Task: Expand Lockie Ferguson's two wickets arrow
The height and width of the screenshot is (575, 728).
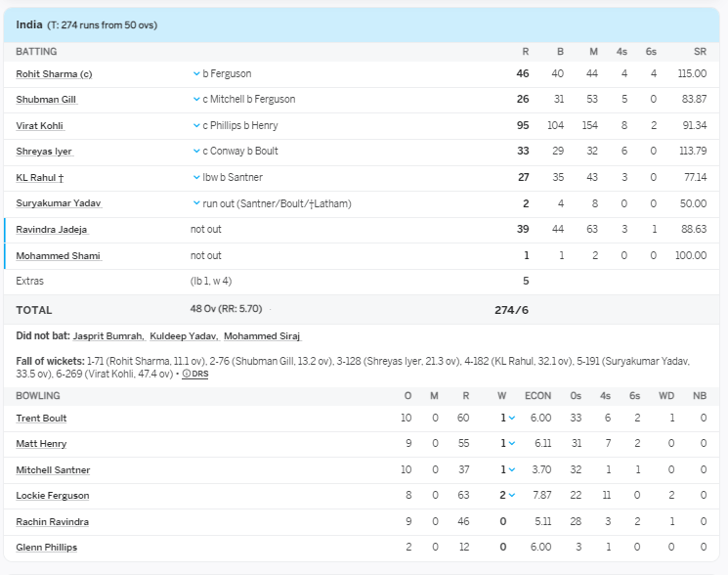Action: [x=512, y=496]
